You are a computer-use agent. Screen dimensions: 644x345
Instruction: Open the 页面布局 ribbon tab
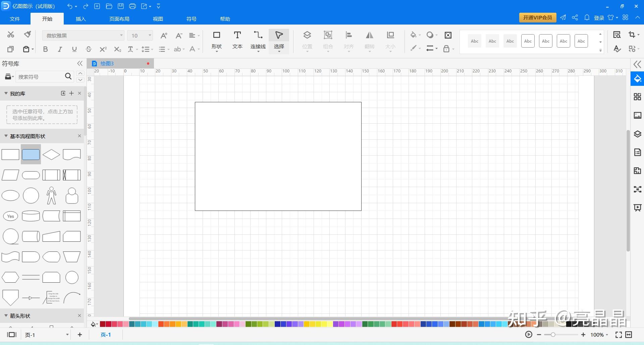point(119,19)
